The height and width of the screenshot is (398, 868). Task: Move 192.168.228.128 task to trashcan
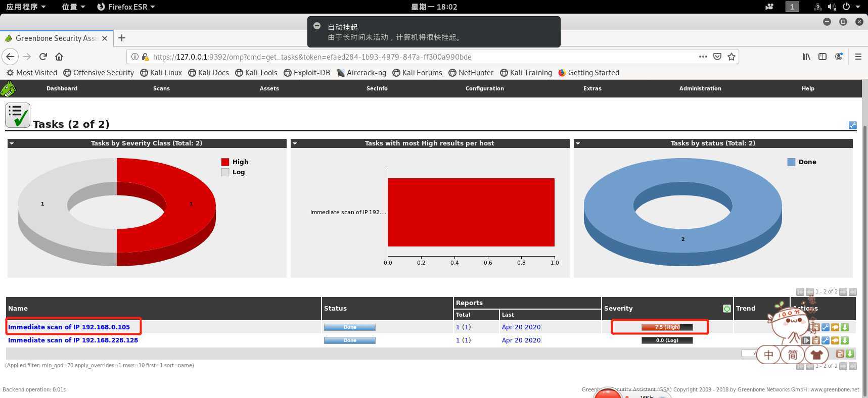[816, 340]
